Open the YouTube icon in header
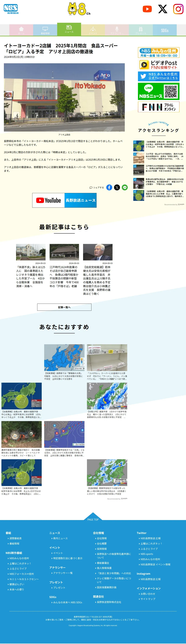Viewport: 186px width, 644px height. pyautogui.click(x=147, y=9)
